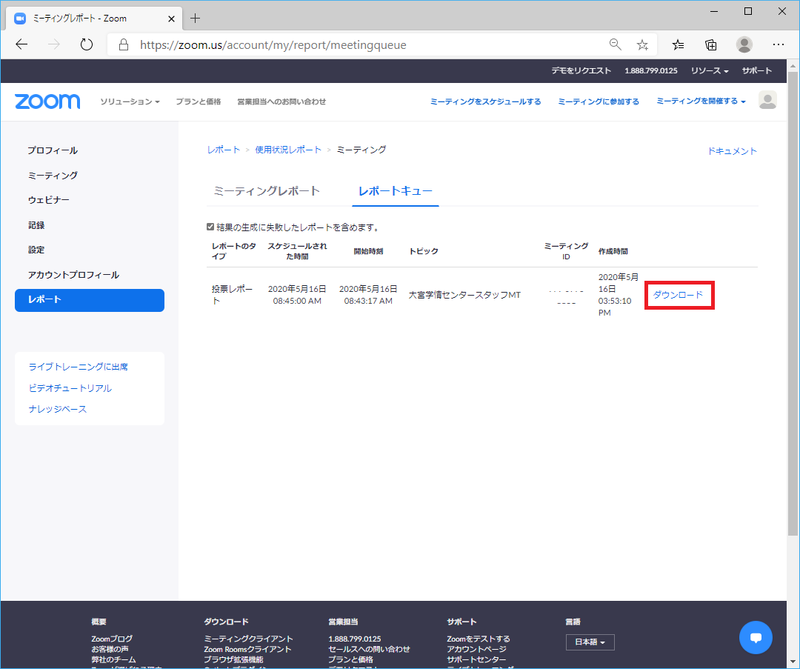Select the レポートキュー tab
This screenshot has height=669, width=800.
point(395,191)
